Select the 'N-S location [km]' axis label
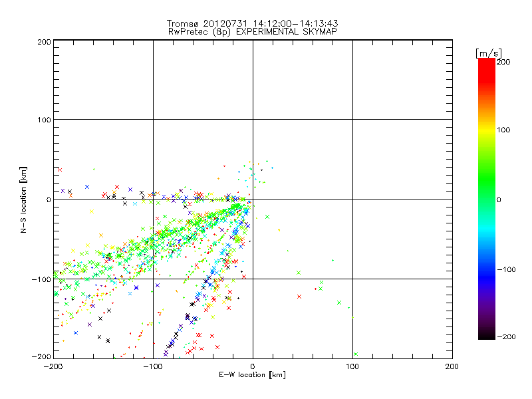The height and width of the screenshot is (399, 532). click(23, 199)
